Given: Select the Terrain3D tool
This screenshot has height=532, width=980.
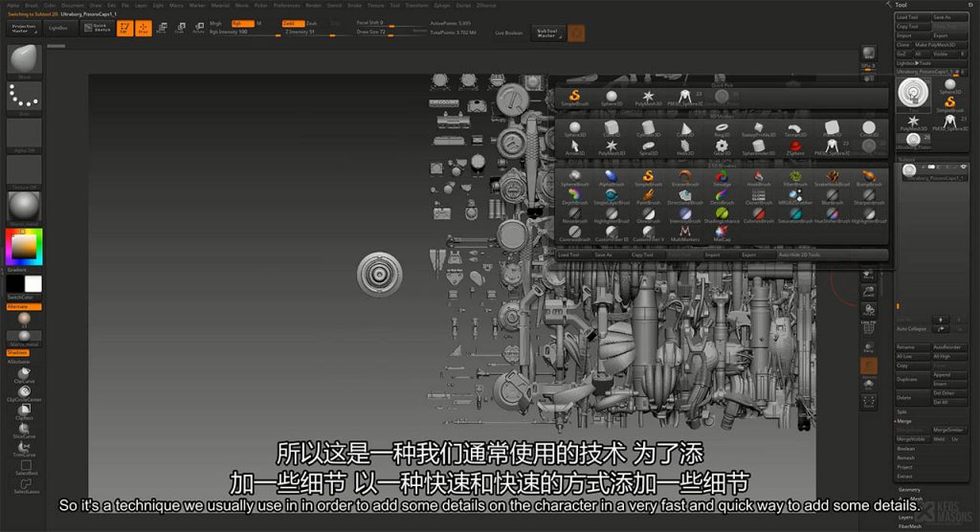Looking at the screenshot, I should click(795, 129).
